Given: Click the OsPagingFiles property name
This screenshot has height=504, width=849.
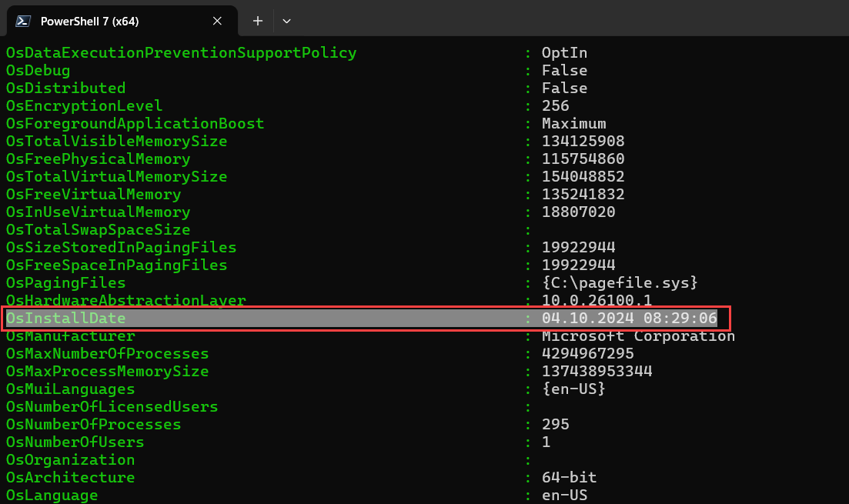Looking at the screenshot, I should point(65,283).
